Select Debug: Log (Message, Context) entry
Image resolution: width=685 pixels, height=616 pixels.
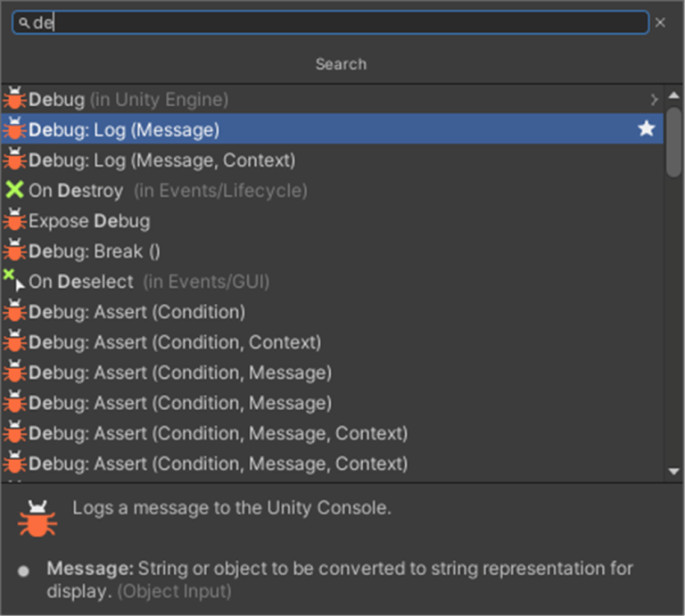tap(161, 160)
